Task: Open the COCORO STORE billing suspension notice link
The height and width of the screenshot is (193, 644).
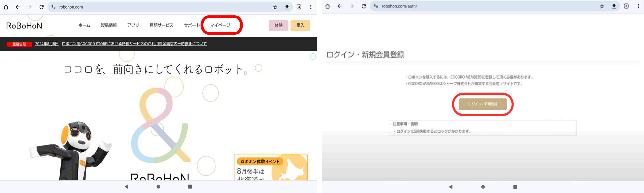Action: coord(134,44)
